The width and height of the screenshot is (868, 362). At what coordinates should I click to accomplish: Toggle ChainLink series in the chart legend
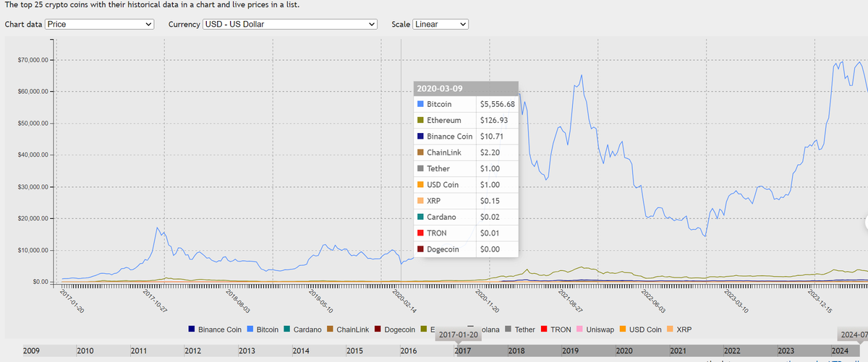(347, 329)
